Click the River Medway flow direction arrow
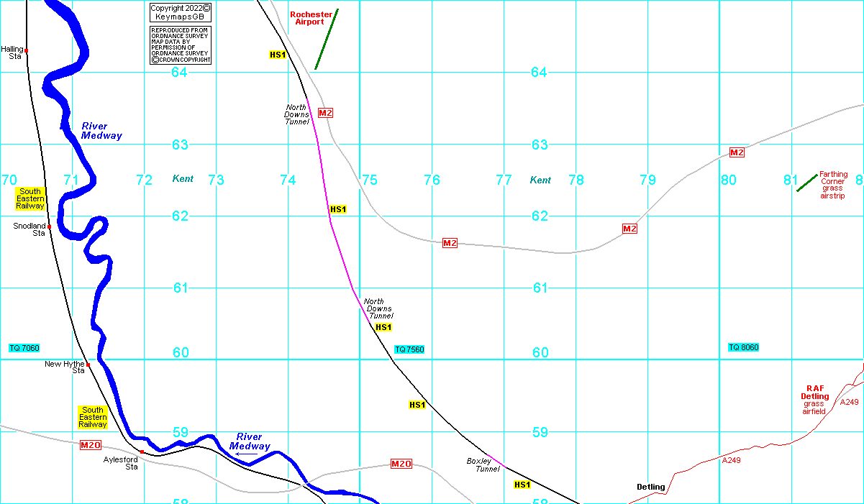 (x=245, y=454)
